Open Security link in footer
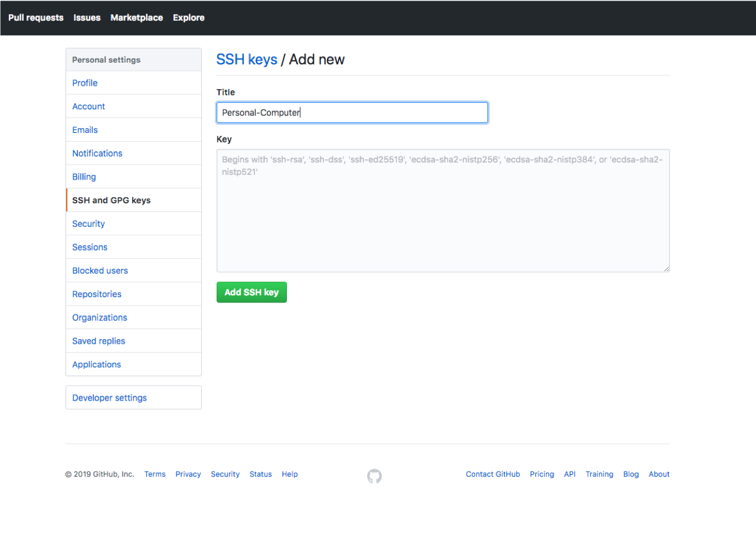This screenshot has height=534, width=756. [225, 474]
